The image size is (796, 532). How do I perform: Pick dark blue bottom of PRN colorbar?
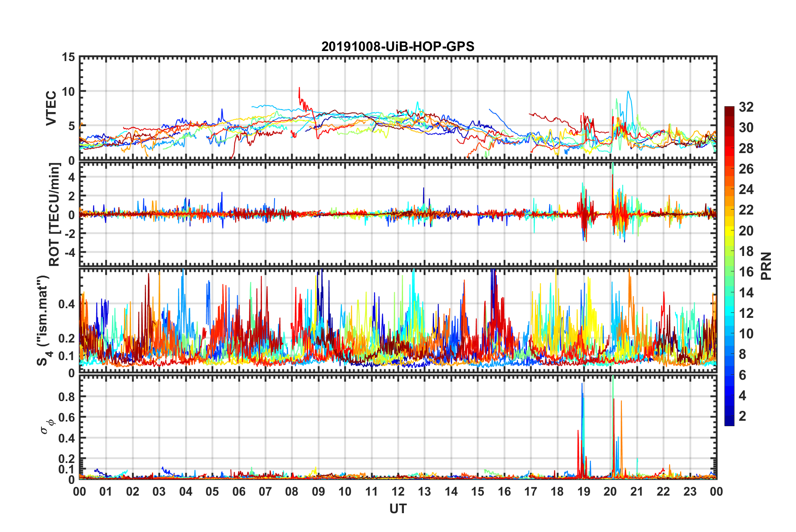click(729, 422)
